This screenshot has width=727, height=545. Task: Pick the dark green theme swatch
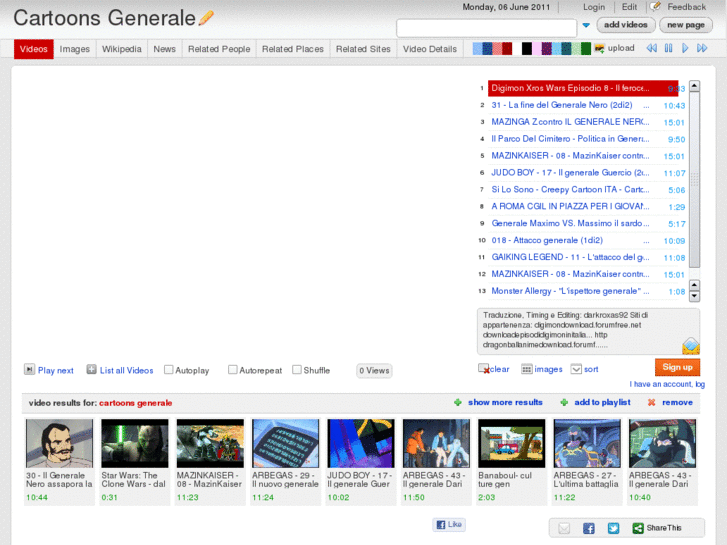(x=586, y=48)
